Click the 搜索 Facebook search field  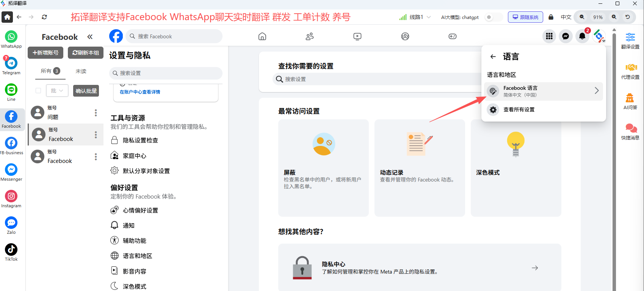pyautogui.click(x=174, y=36)
